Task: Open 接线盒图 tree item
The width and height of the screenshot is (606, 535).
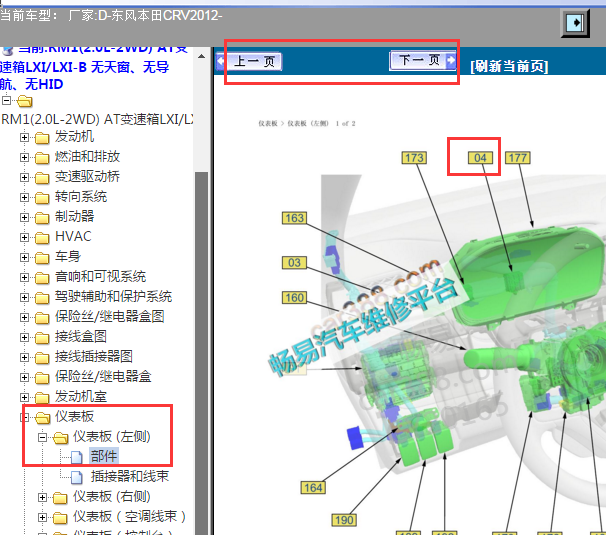Action: 80,337
